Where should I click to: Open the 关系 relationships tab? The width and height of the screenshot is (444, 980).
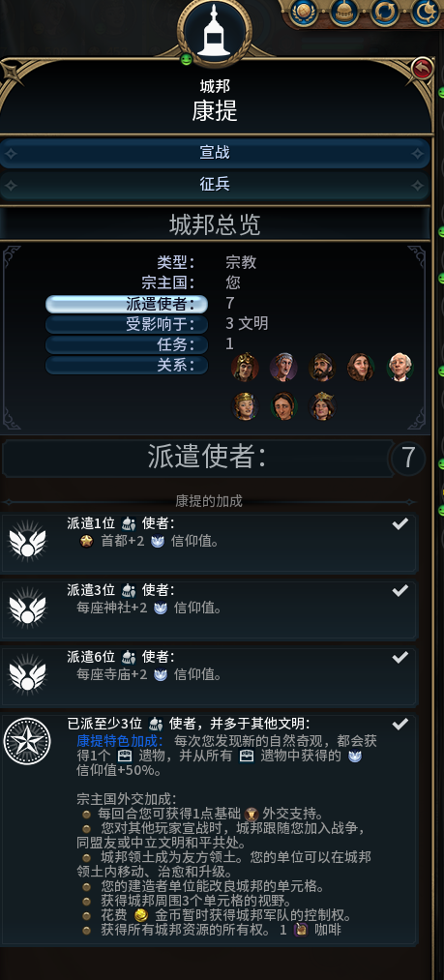click(x=127, y=365)
